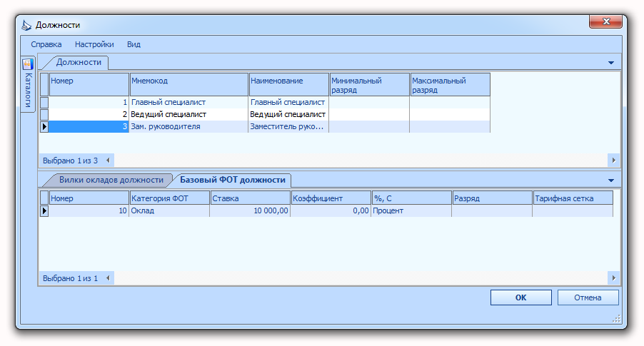Screen dimensions: 644x346
Task: Click the Тарифная сетка column header
Action: click(x=573, y=198)
